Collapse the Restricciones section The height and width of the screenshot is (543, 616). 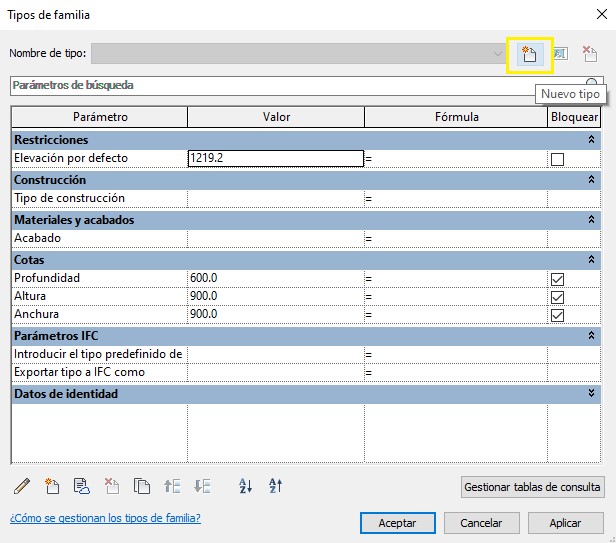591,140
